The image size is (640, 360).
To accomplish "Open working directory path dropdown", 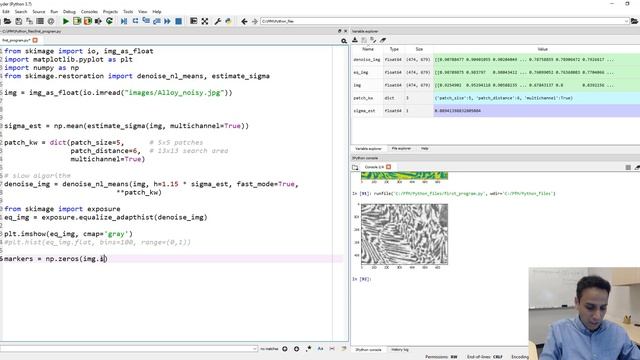I will (626, 21).
